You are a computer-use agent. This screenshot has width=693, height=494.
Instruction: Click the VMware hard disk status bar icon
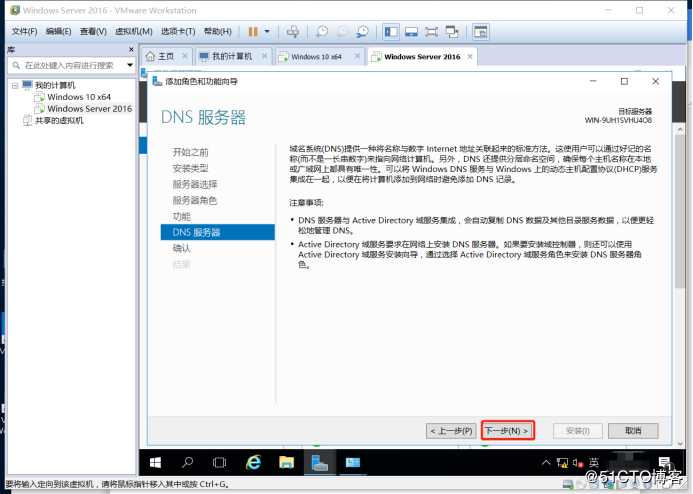[568, 484]
